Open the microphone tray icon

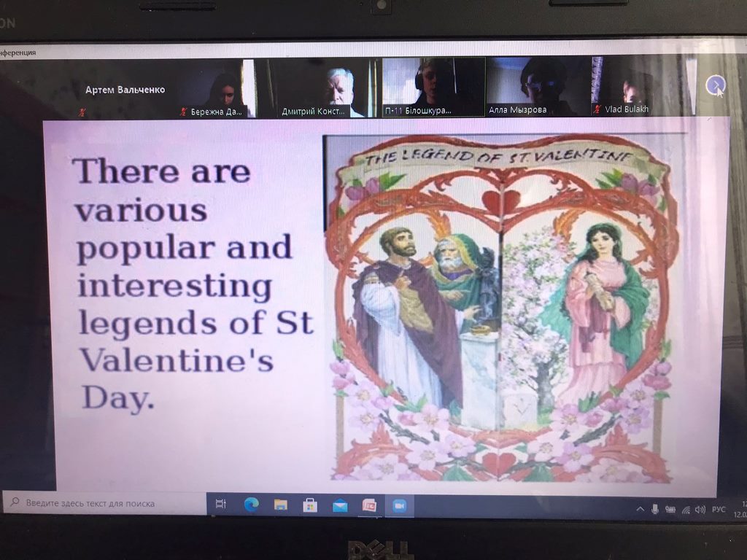[655, 510]
